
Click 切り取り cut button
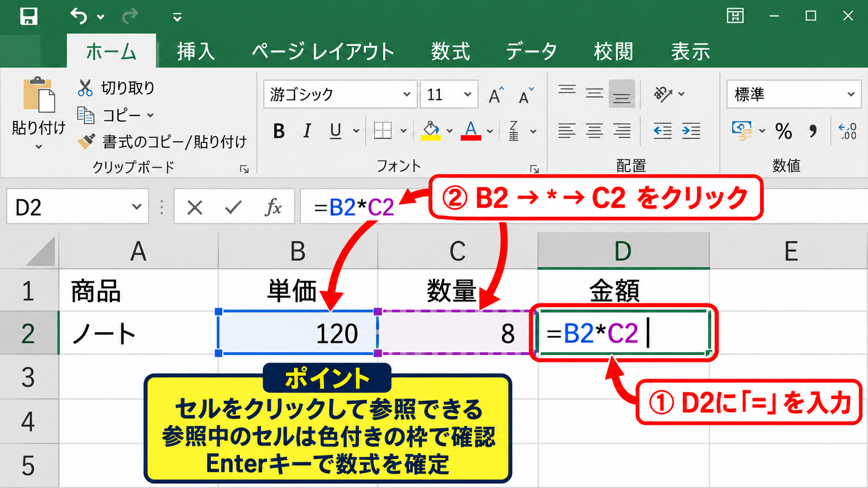116,88
